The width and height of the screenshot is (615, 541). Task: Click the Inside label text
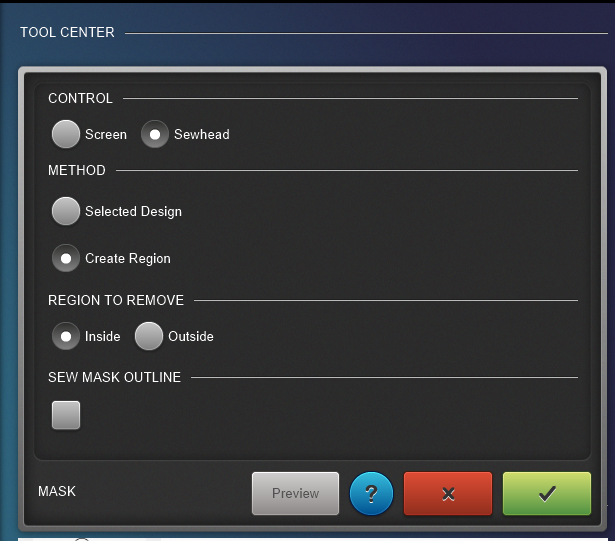(x=103, y=336)
